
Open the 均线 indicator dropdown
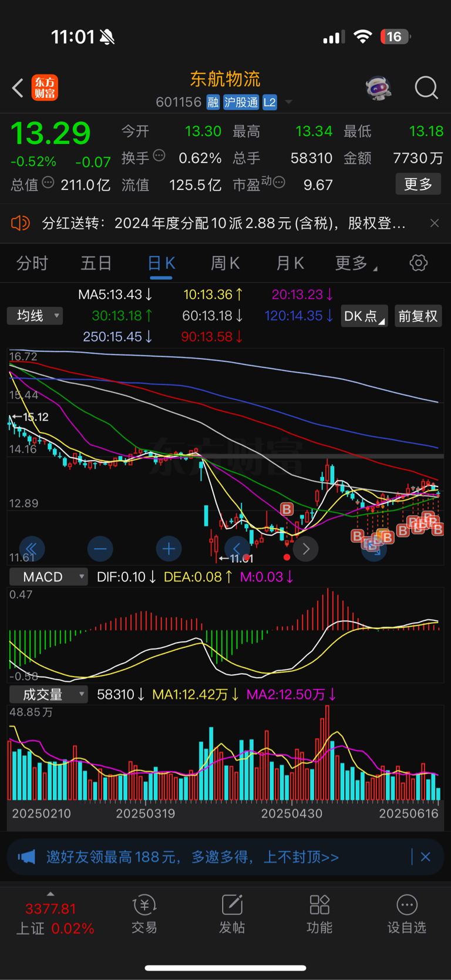[35, 316]
